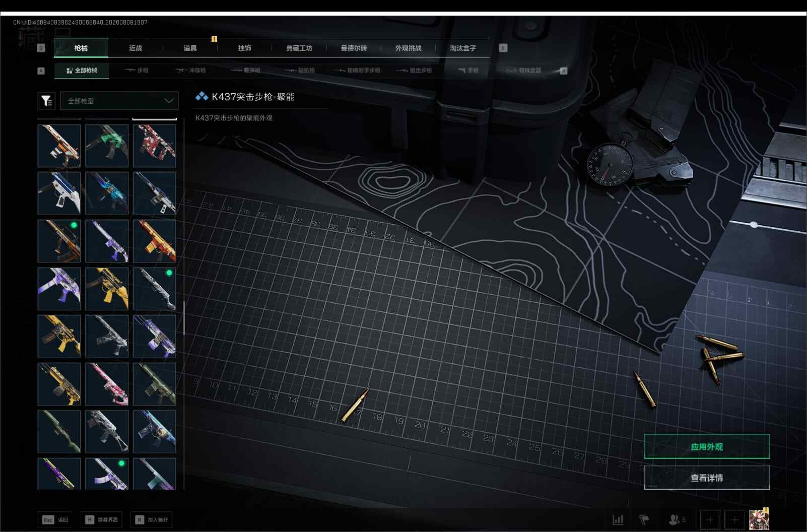This screenshot has width=807, height=532.
Task: Select the dark brown skin with green dot
Action: 59,241
